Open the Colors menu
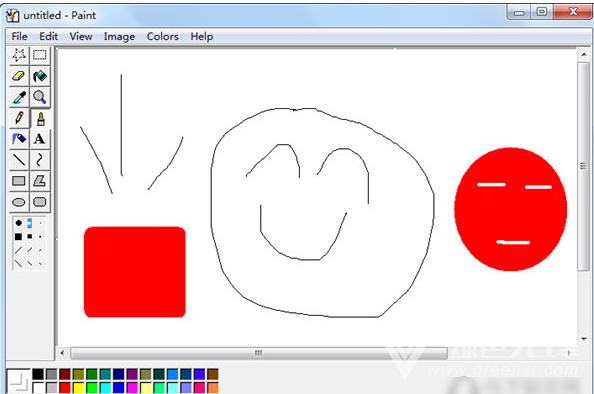594x394 pixels. pyautogui.click(x=163, y=36)
